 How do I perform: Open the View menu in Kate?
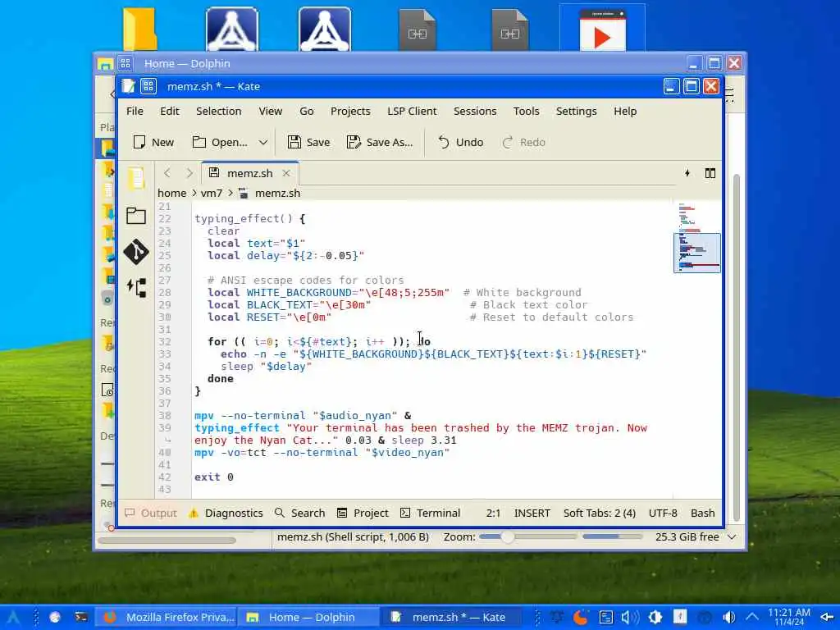[x=271, y=111]
